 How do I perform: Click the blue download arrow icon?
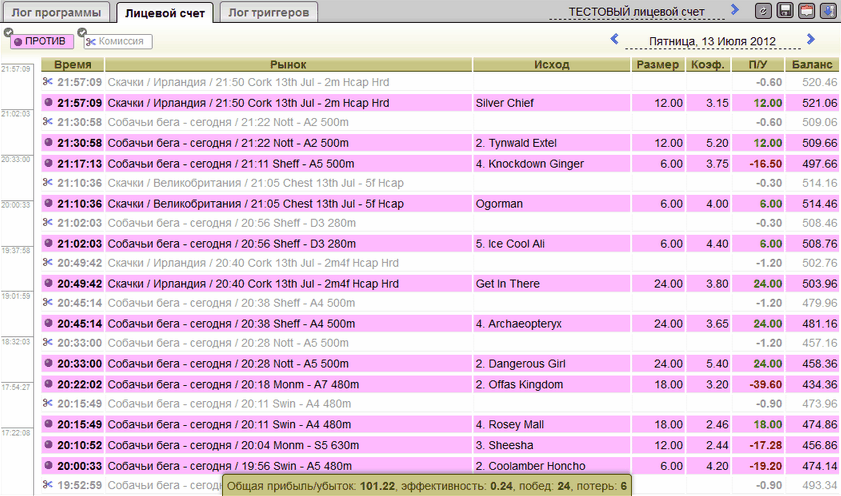pos(828,11)
